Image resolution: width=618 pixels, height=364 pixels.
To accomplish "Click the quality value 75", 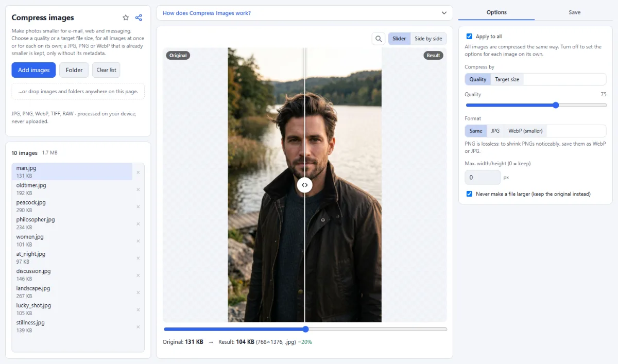I will (x=603, y=94).
